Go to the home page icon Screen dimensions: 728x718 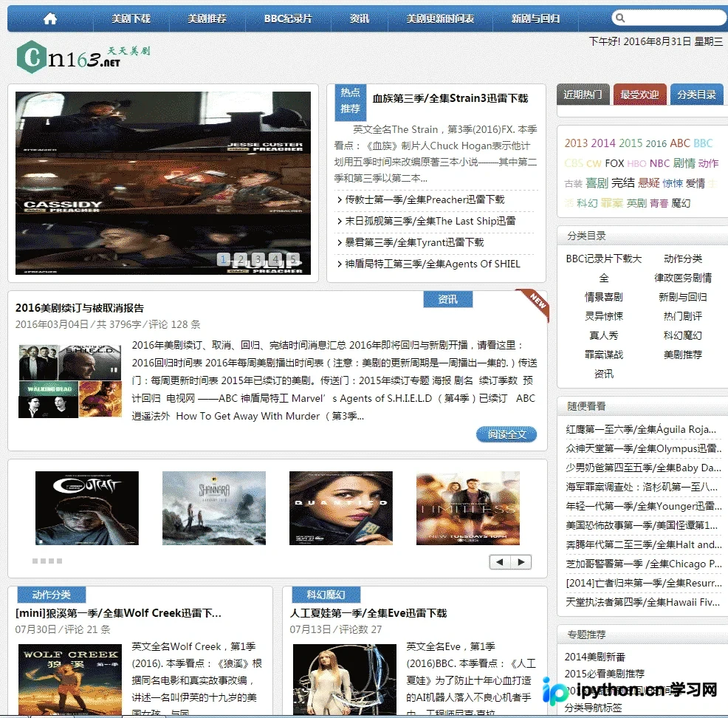coord(50,18)
